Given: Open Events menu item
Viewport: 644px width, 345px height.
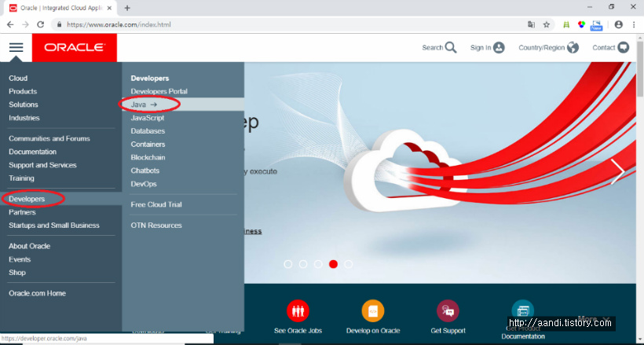Looking at the screenshot, I should pyautogui.click(x=20, y=259).
